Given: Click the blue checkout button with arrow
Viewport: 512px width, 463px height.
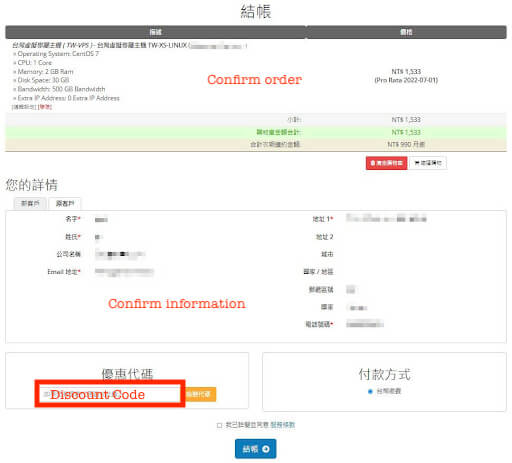Looking at the screenshot, I should 256,449.
